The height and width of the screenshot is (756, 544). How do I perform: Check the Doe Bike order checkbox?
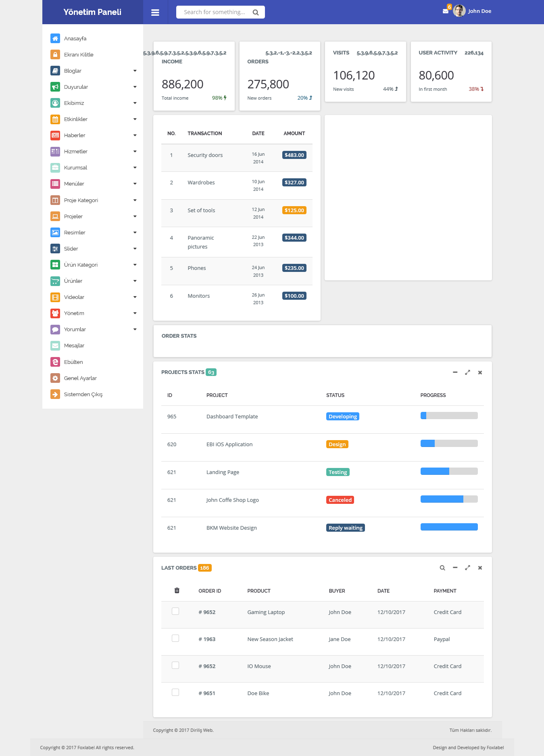click(175, 692)
